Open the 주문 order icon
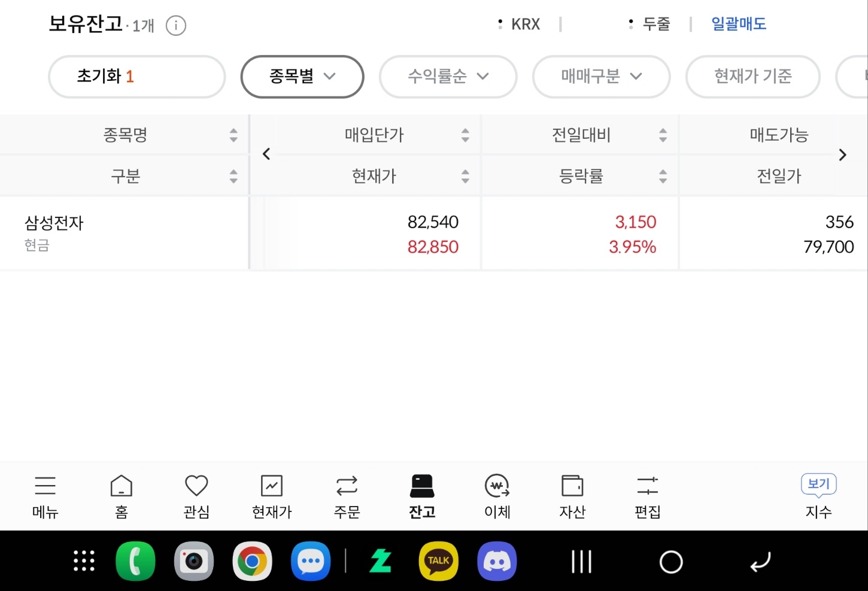868x591 pixels. click(x=347, y=496)
